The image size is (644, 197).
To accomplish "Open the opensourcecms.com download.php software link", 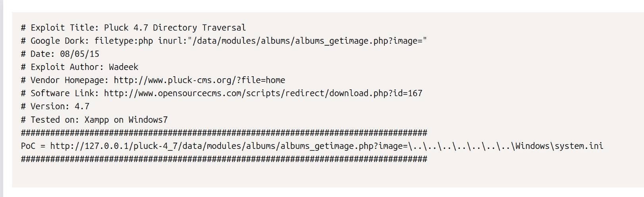I will coord(263,93).
